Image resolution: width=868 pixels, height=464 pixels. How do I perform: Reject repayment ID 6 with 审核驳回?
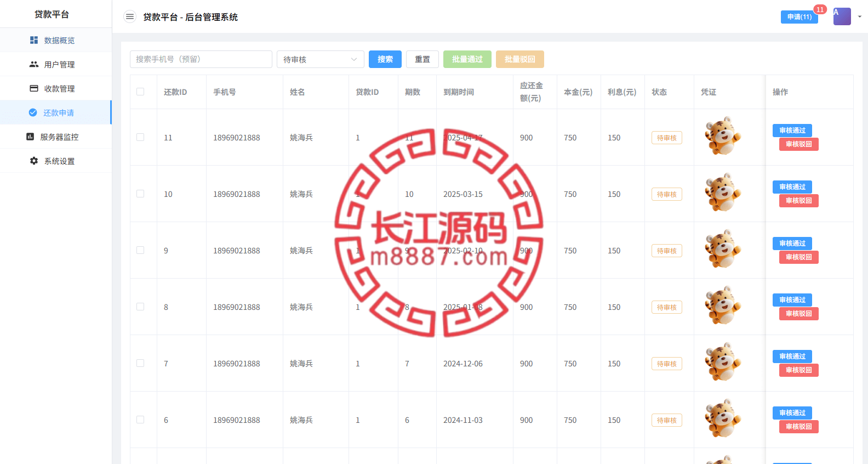799,427
